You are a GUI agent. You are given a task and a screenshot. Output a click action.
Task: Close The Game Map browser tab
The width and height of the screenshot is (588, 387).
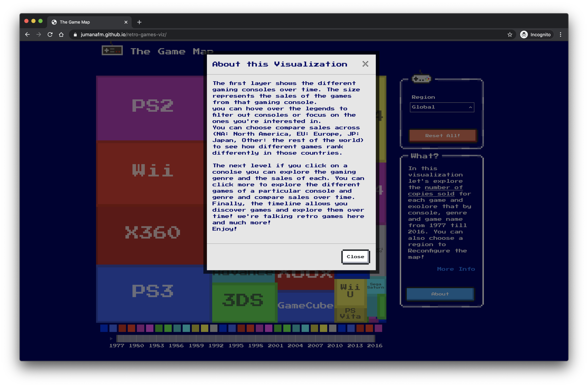point(126,22)
